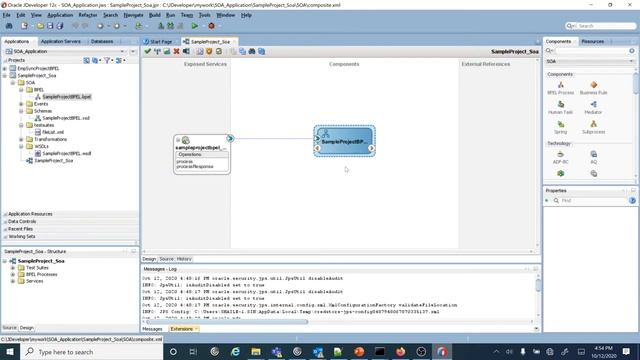
Task: Switch to the Application Servers tab
Action: click(x=60, y=42)
